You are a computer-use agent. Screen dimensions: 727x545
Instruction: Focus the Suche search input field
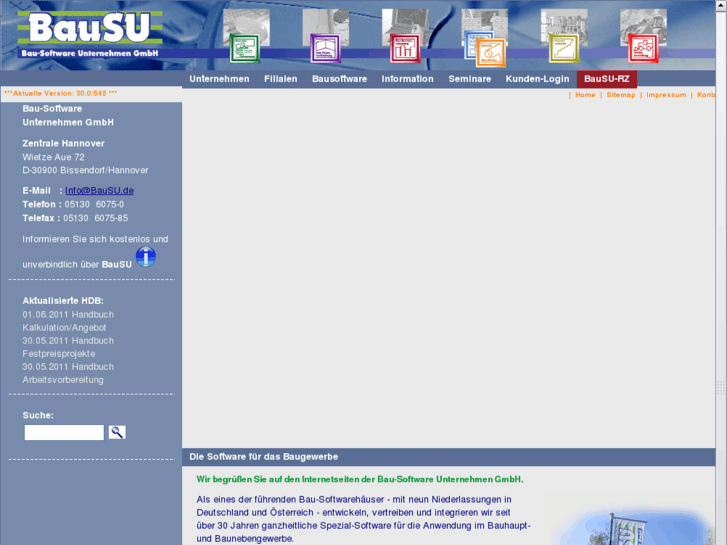point(64,432)
